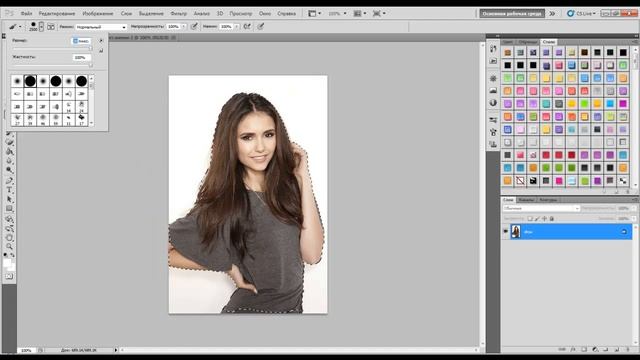Image resolution: width=640 pixels, height=360 pixels.
Task: Open the brush opacity slider arrow
Action: tap(184, 27)
